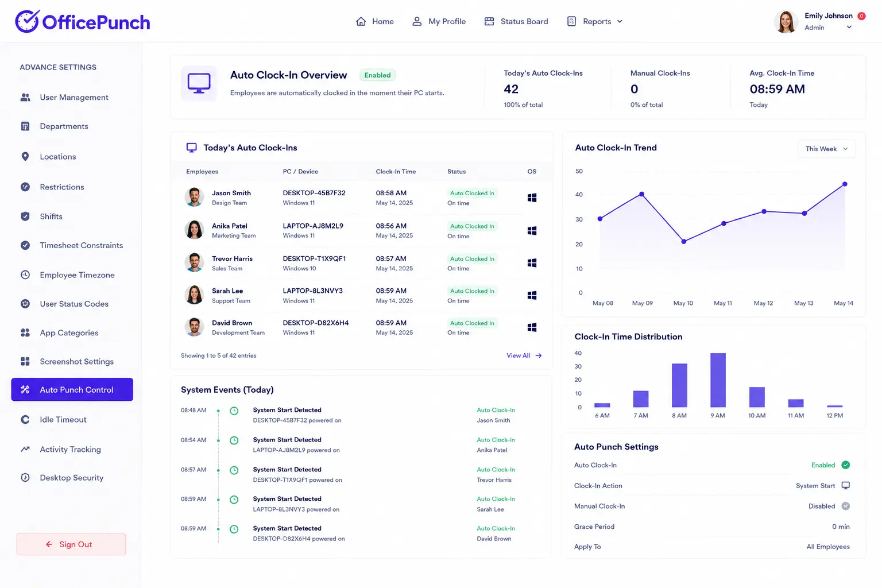Follow the View All link
The image size is (882, 588).
coord(524,355)
